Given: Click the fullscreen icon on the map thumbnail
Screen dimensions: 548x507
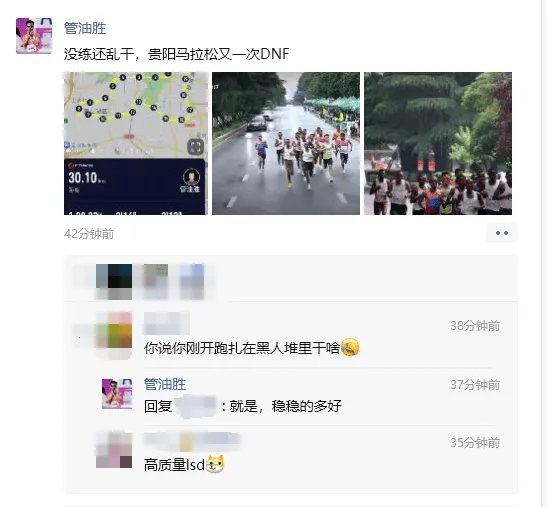Looking at the screenshot, I should click(x=196, y=147).
